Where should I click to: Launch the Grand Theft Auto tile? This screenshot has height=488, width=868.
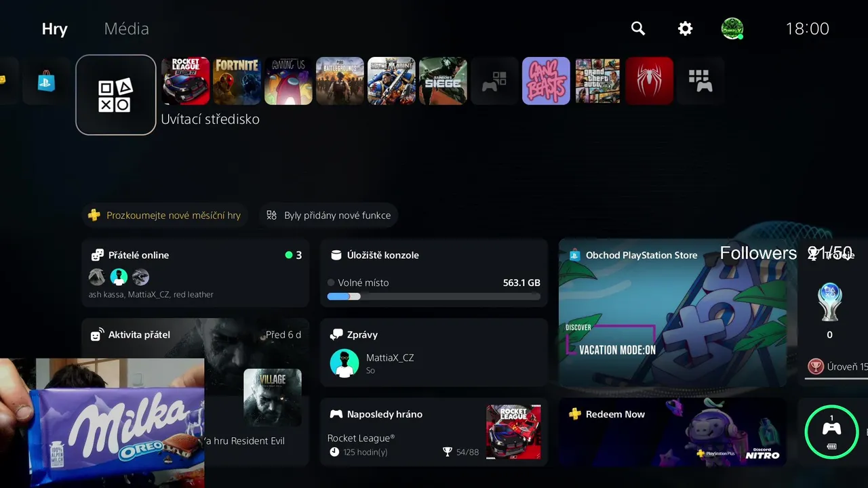pos(598,81)
